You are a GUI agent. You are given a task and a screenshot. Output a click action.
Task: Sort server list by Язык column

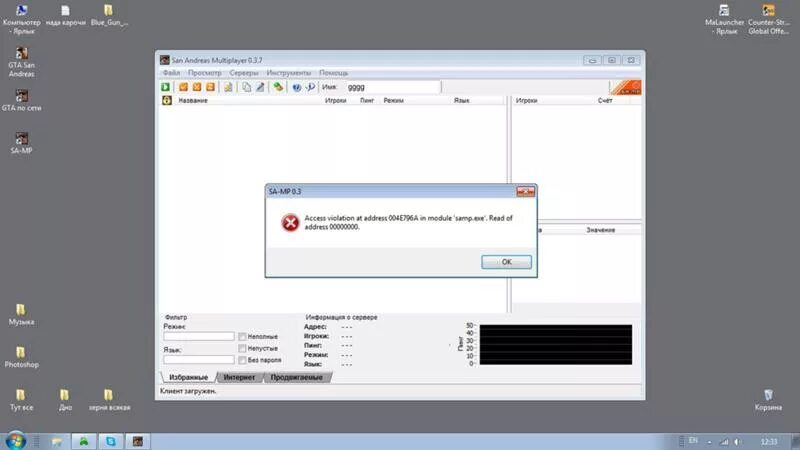pos(462,101)
